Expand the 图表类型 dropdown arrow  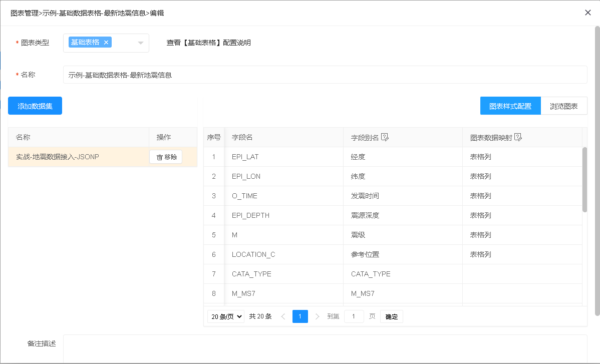pos(141,43)
